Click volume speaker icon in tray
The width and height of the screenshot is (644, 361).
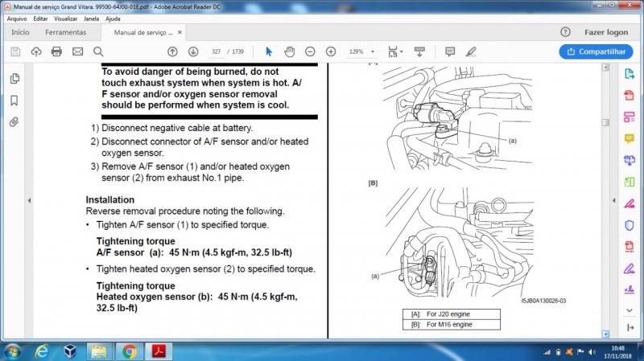[x=592, y=352]
